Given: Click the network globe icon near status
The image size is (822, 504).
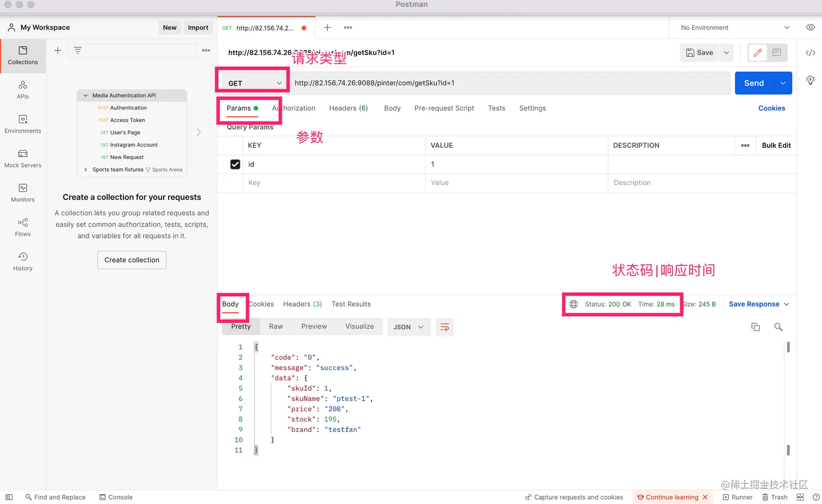Looking at the screenshot, I should (574, 304).
